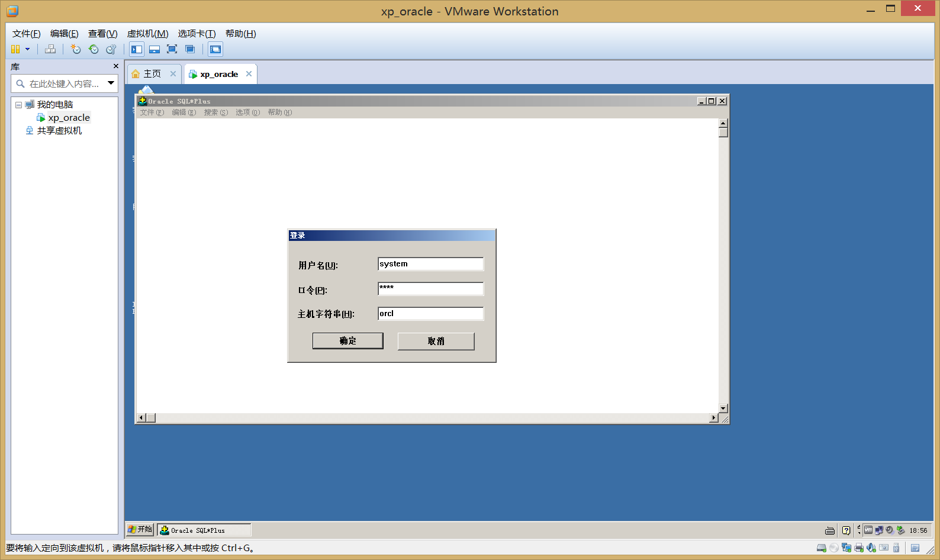Click SQL*Plus horizontal scrollbar left arrow
The height and width of the screenshot is (560, 940).
[x=141, y=418]
